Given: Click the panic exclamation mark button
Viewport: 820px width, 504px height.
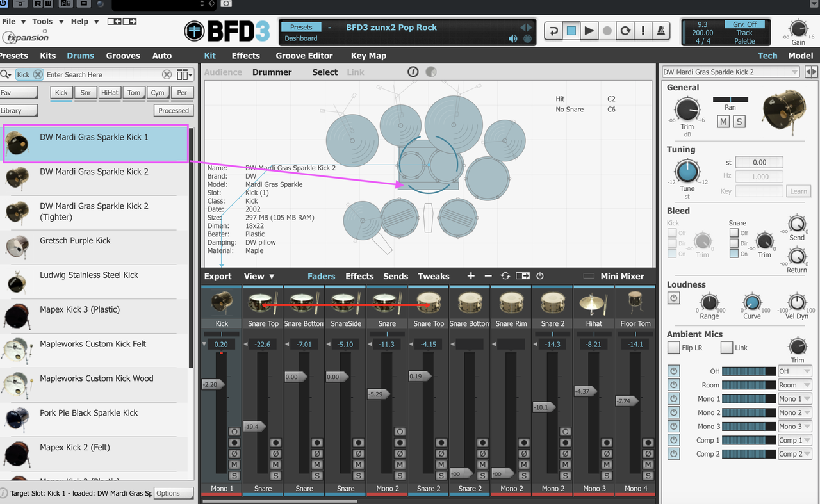Looking at the screenshot, I should click(643, 31).
